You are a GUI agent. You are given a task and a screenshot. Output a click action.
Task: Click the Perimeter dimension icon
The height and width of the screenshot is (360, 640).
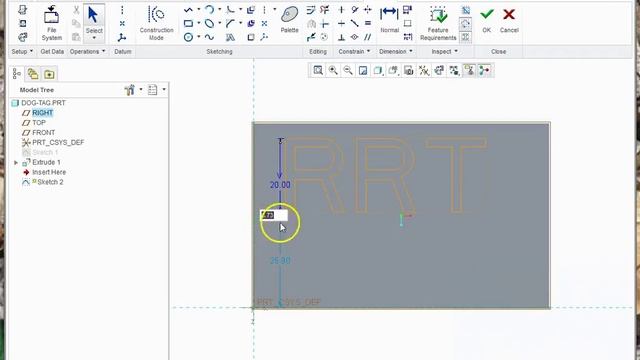407,10
